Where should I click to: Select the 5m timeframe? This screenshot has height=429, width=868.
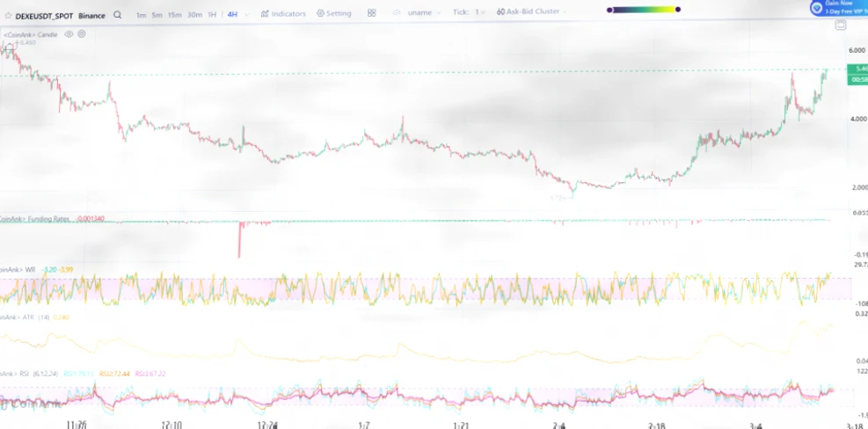click(x=157, y=15)
